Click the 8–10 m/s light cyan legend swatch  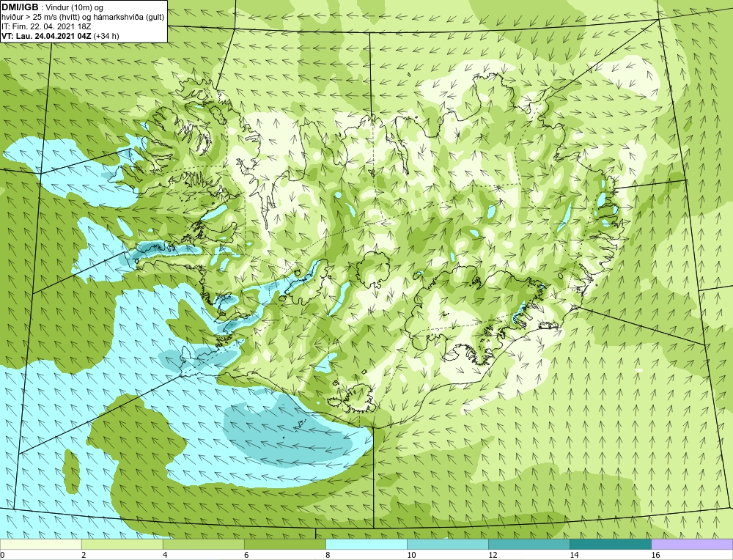click(x=366, y=544)
